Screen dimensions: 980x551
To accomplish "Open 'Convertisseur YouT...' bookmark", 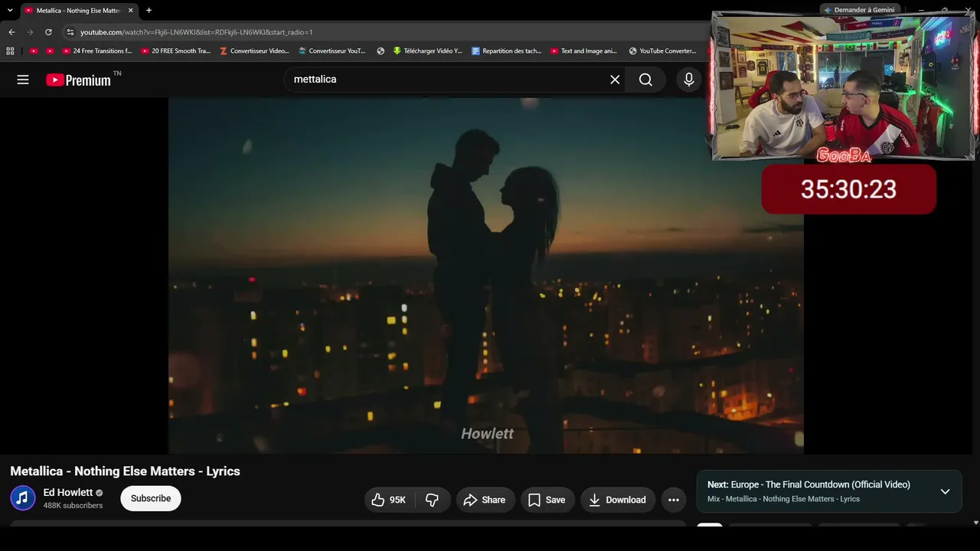I will [x=332, y=51].
